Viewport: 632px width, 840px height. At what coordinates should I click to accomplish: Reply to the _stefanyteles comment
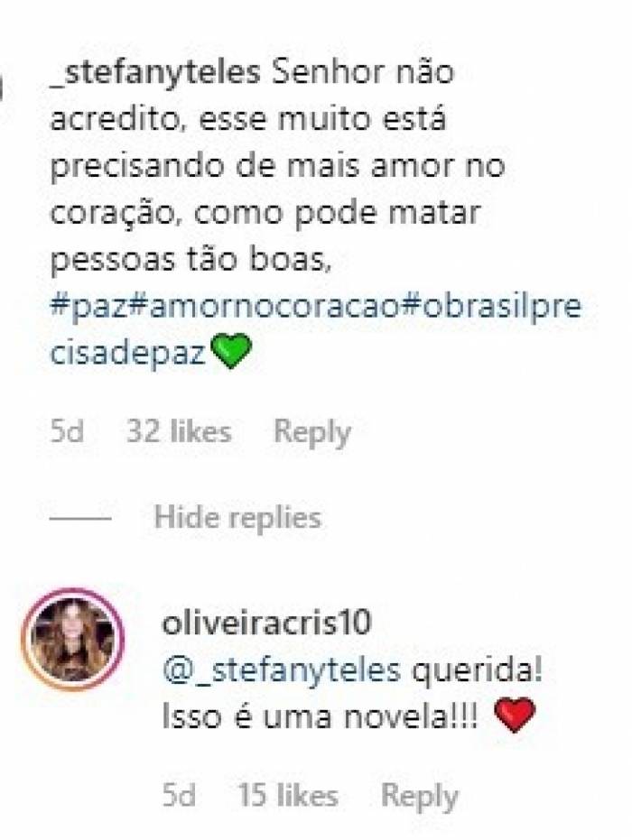point(312,432)
